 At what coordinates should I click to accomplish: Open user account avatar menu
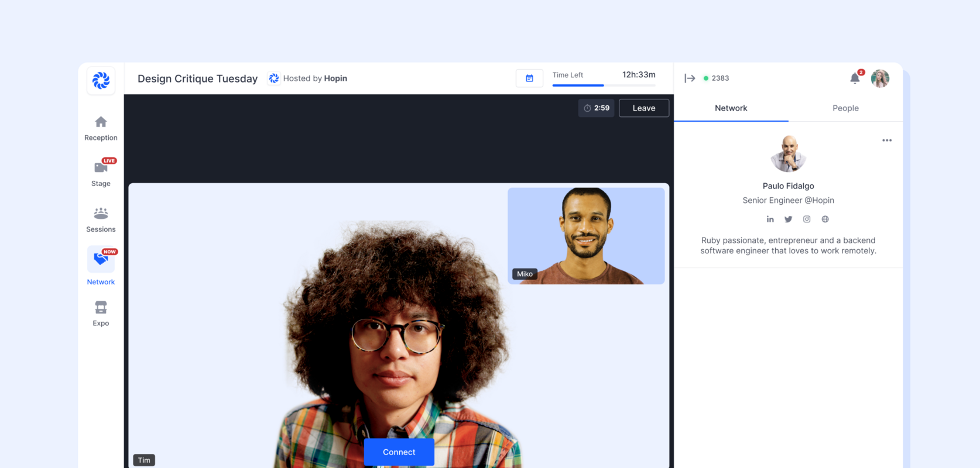[x=880, y=78]
